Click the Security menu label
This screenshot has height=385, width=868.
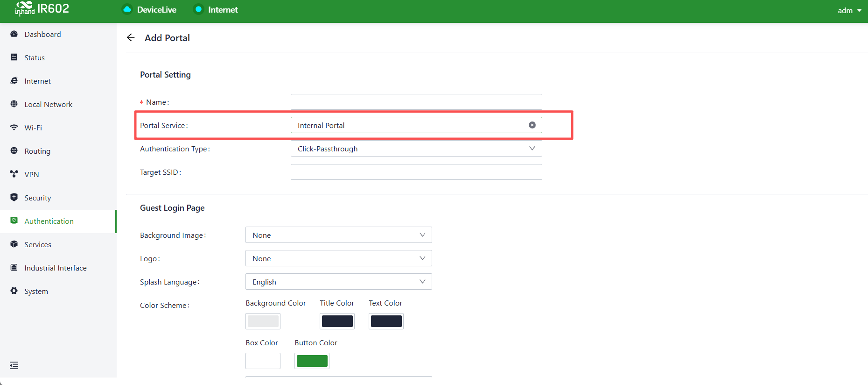pos(38,198)
